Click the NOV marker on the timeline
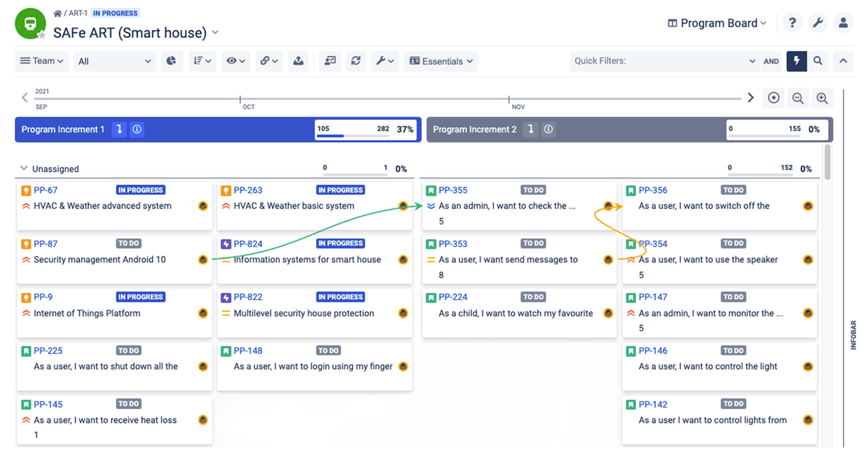 [x=518, y=107]
